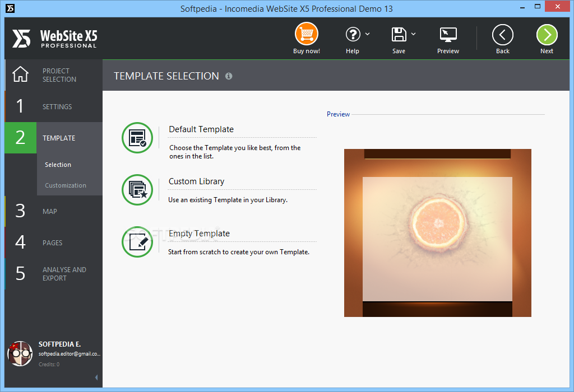The height and width of the screenshot is (392, 574).
Task: Go Back with the left arrow button
Action: point(503,35)
